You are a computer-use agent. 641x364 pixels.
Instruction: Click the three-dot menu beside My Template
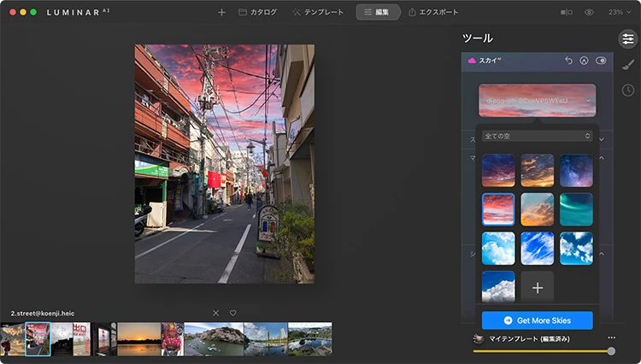click(x=610, y=338)
